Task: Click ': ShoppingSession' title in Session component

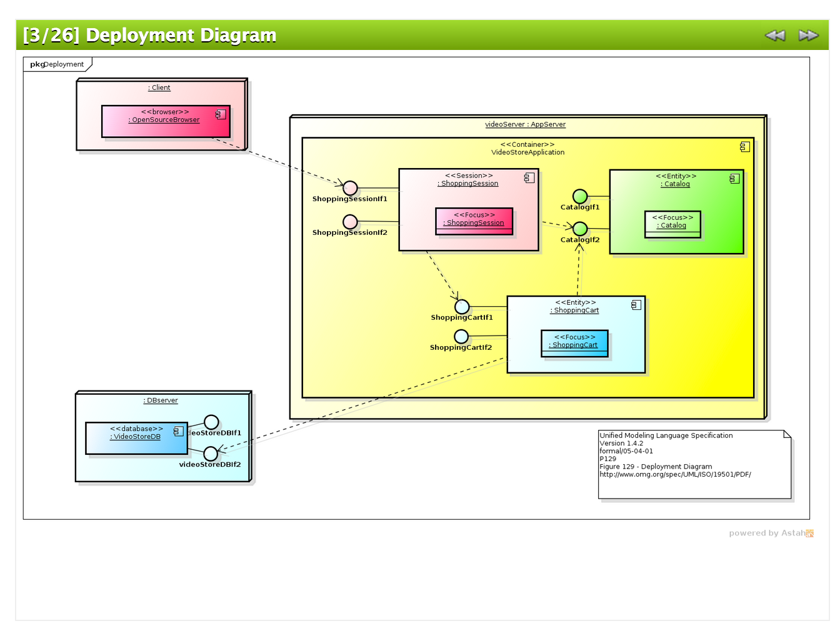Action: point(468,184)
